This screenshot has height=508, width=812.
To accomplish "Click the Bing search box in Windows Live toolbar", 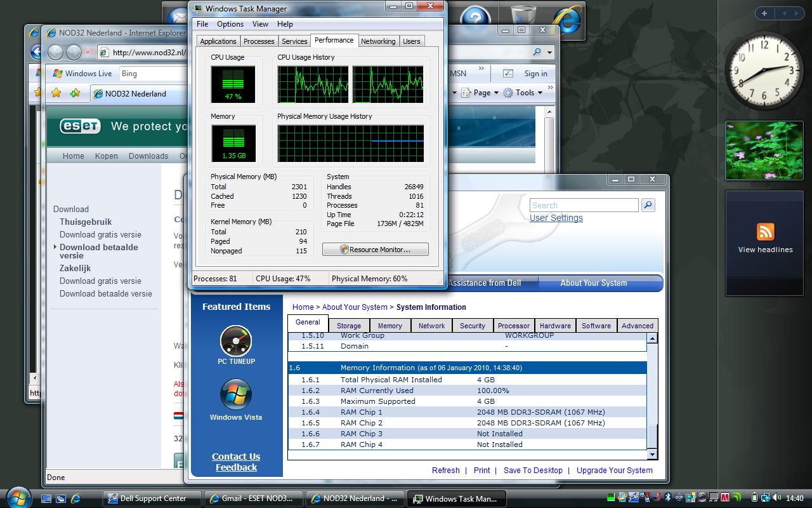I will pos(152,74).
